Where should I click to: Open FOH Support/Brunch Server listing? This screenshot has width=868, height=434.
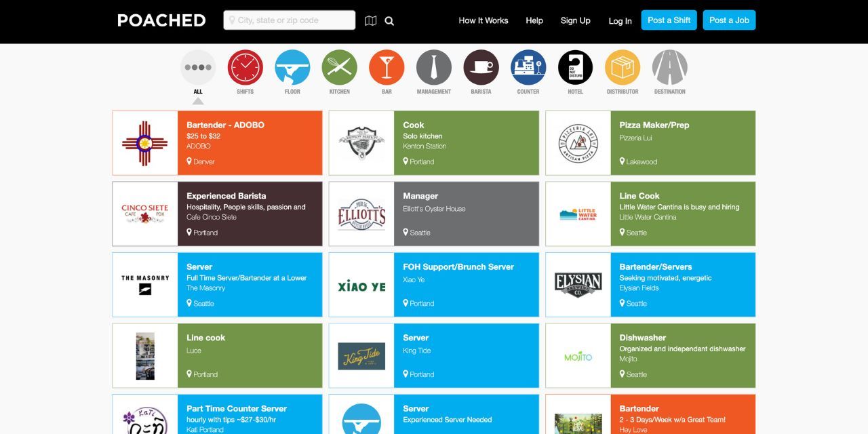(434, 285)
